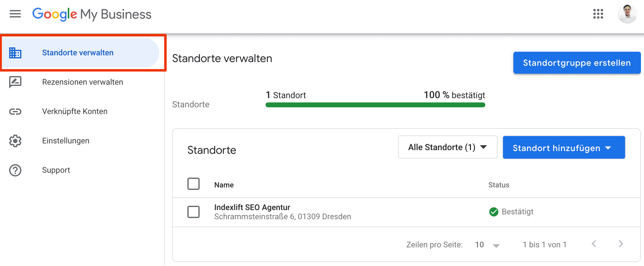Click the Name column header
Image resolution: width=644 pixels, height=266 pixels.
[224, 185]
